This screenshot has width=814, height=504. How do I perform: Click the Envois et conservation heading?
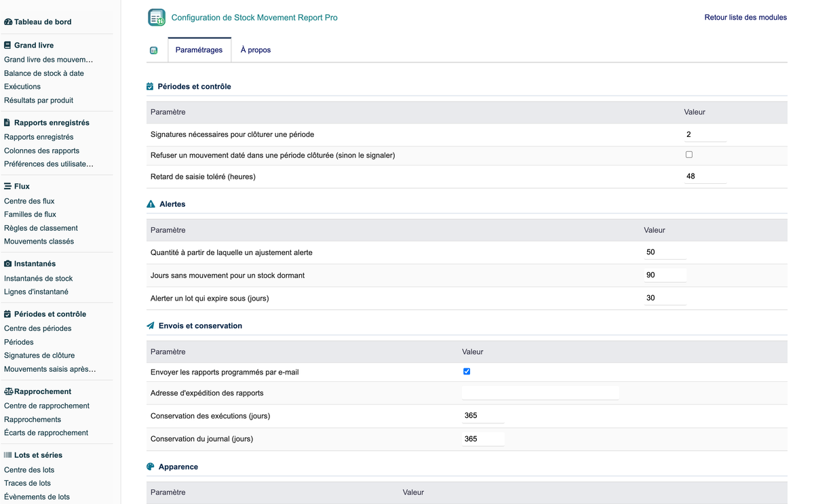(200, 326)
